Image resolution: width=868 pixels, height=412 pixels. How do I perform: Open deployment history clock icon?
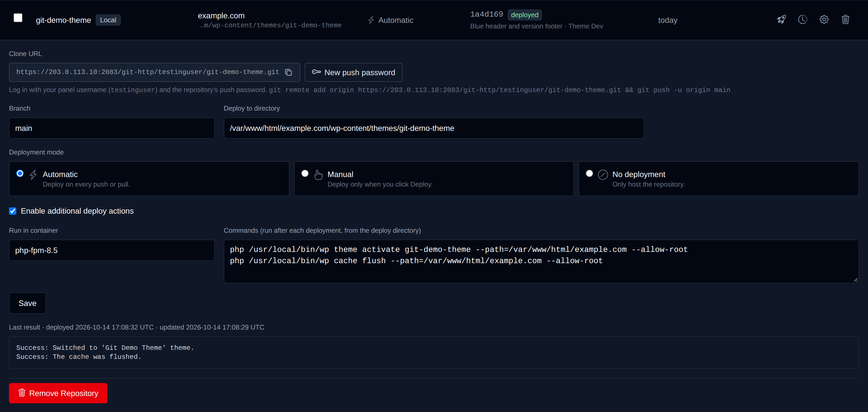pyautogui.click(x=803, y=20)
